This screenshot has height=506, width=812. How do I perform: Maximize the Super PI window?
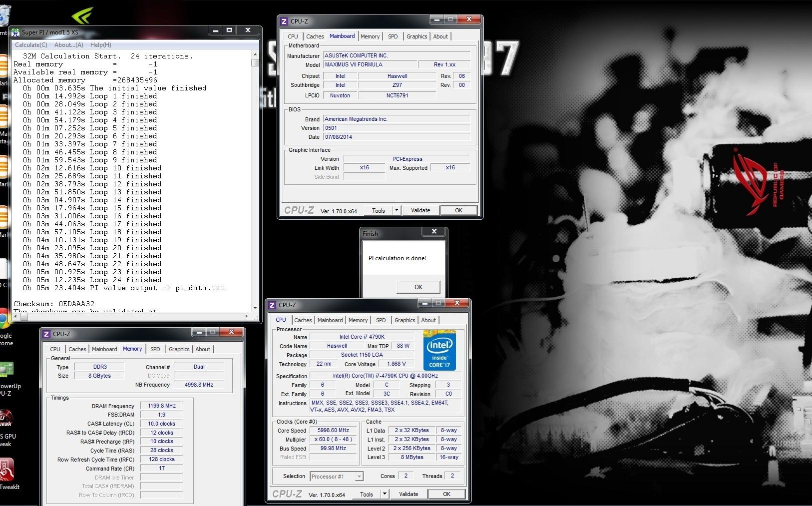[229, 30]
